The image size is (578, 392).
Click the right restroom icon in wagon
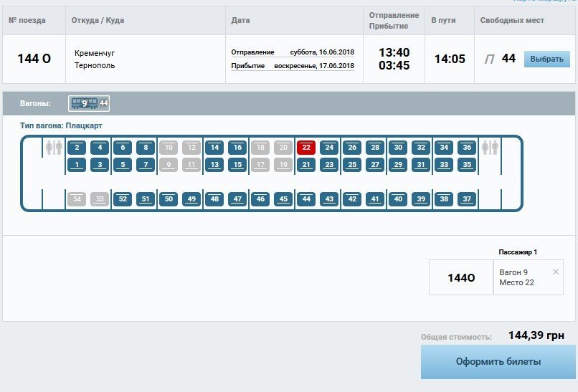490,148
